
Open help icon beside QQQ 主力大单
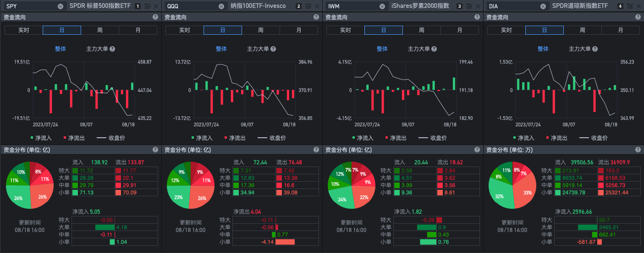point(273,49)
